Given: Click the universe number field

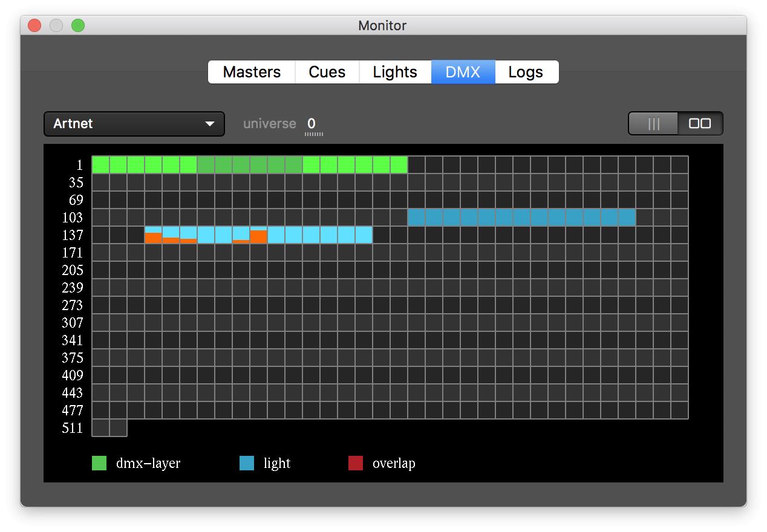Looking at the screenshot, I should point(312,124).
